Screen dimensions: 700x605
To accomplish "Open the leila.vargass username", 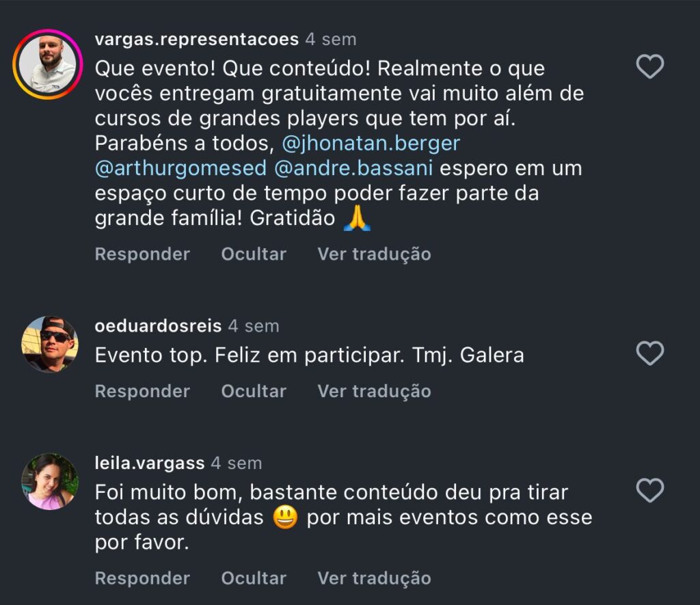I will click(150, 463).
